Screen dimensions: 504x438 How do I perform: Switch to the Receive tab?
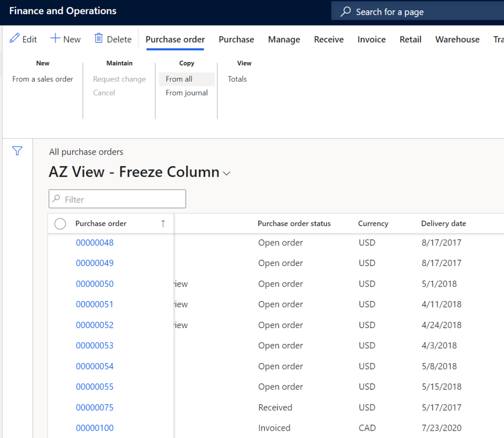click(x=329, y=39)
